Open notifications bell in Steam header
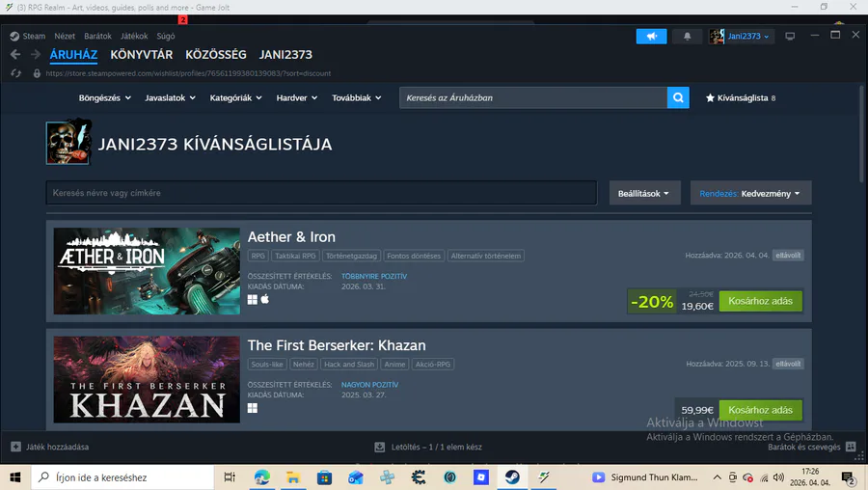Image resolution: width=868 pixels, height=490 pixels. click(687, 36)
